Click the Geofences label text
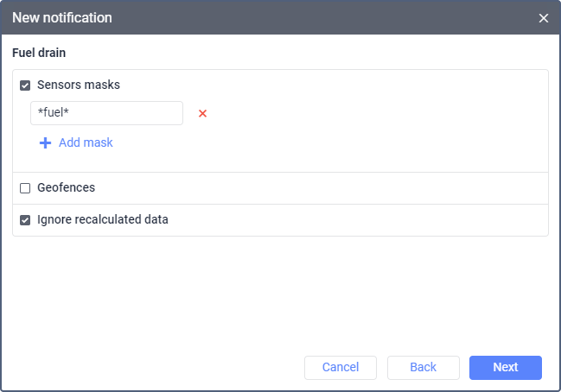Viewport: 561px width, 392px height. coord(67,187)
